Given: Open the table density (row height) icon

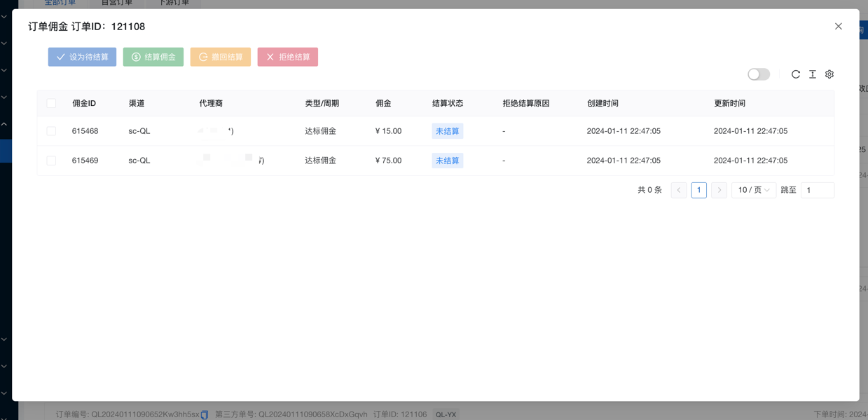Looking at the screenshot, I should [x=813, y=74].
